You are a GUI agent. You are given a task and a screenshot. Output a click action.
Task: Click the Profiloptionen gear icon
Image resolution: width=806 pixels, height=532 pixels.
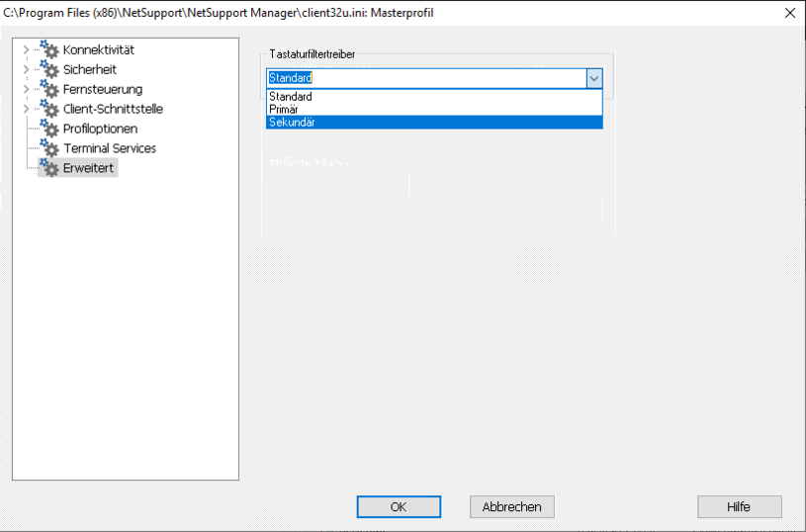pyautogui.click(x=49, y=129)
